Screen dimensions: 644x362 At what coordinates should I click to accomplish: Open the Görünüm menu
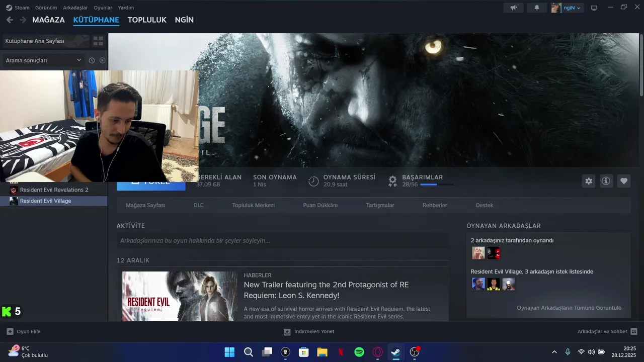coord(46,8)
